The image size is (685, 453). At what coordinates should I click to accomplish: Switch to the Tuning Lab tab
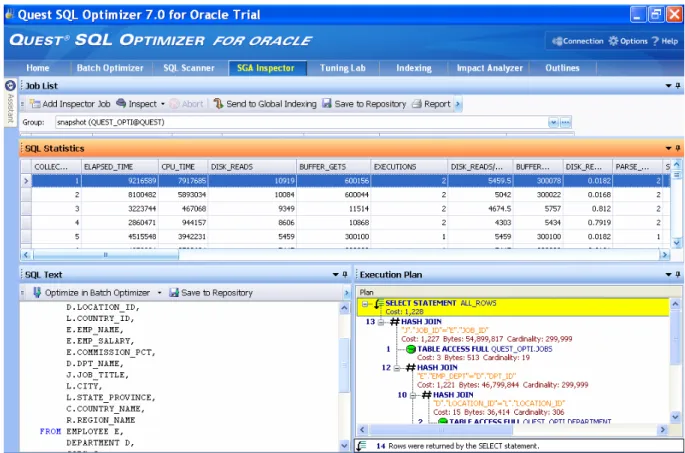[343, 68]
